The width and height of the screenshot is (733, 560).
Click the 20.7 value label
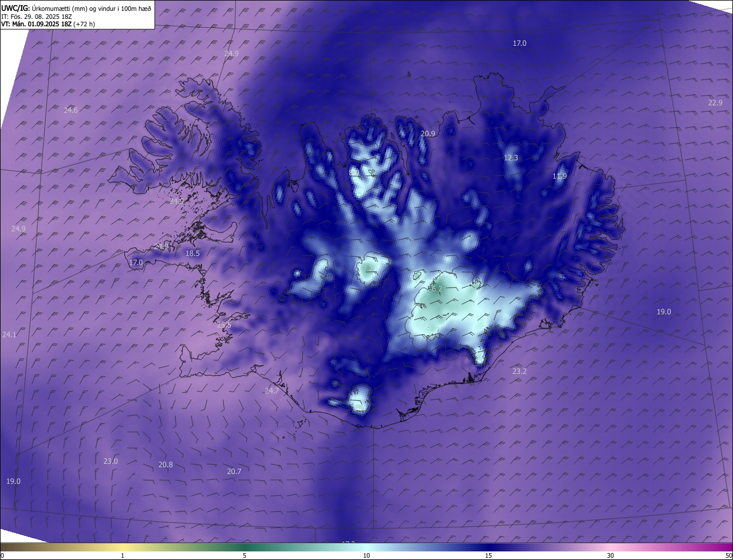click(x=234, y=471)
